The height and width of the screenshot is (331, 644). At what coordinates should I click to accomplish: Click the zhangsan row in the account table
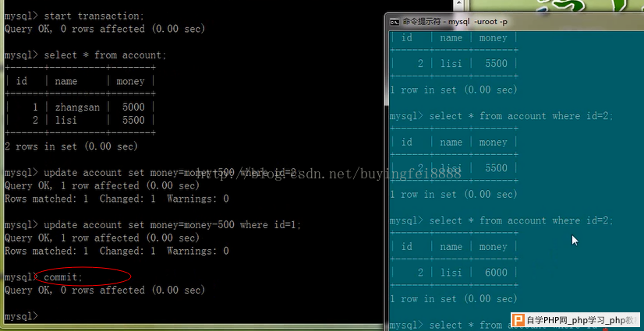click(80, 107)
